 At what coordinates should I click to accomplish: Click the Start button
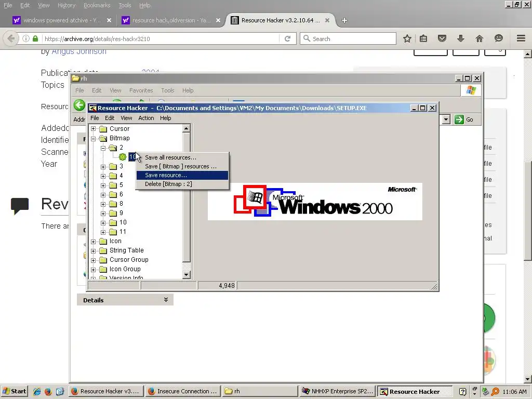tap(14, 391)
